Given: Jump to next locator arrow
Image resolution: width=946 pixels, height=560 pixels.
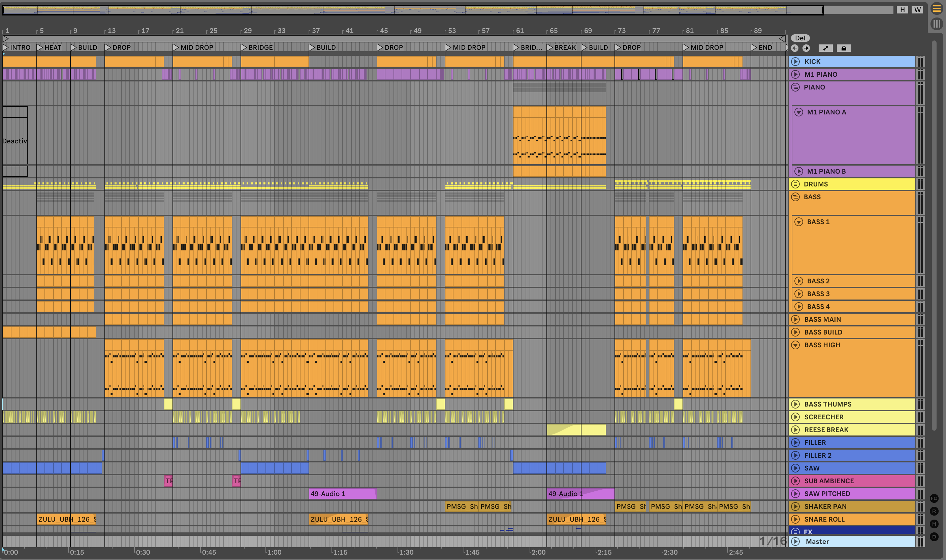Looking at the screenshot, I should [x=806, y=48].
